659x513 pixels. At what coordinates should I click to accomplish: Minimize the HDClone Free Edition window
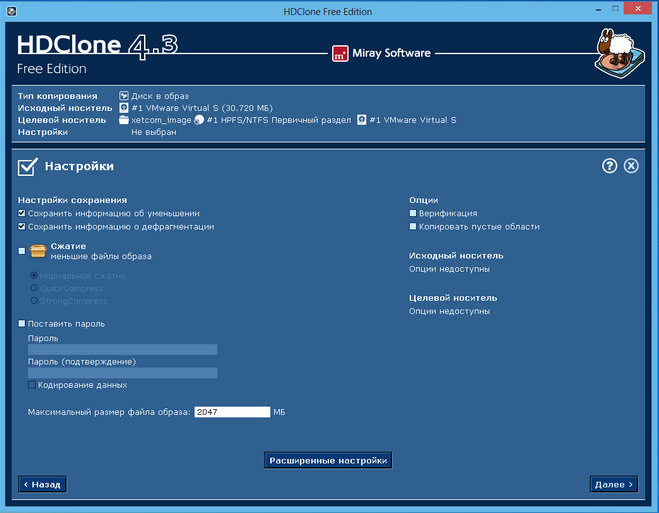[x=598, y=9]
